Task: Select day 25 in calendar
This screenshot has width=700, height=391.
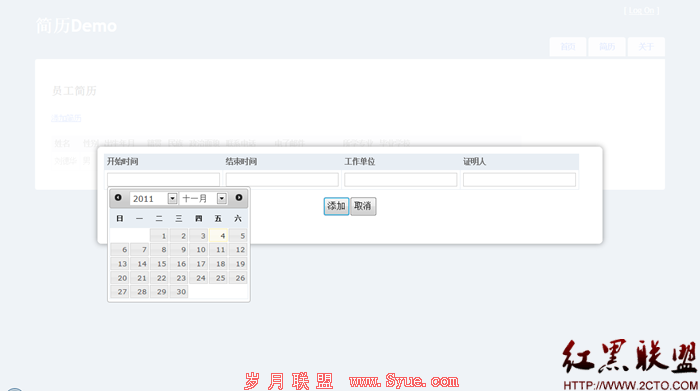Action: [218, 278]
